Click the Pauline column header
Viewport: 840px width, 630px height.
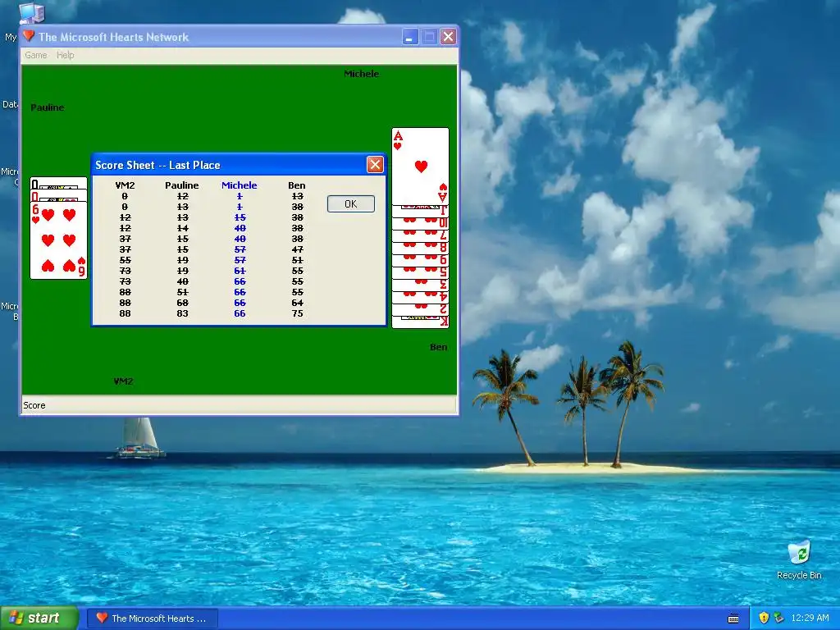coord(182,185)
